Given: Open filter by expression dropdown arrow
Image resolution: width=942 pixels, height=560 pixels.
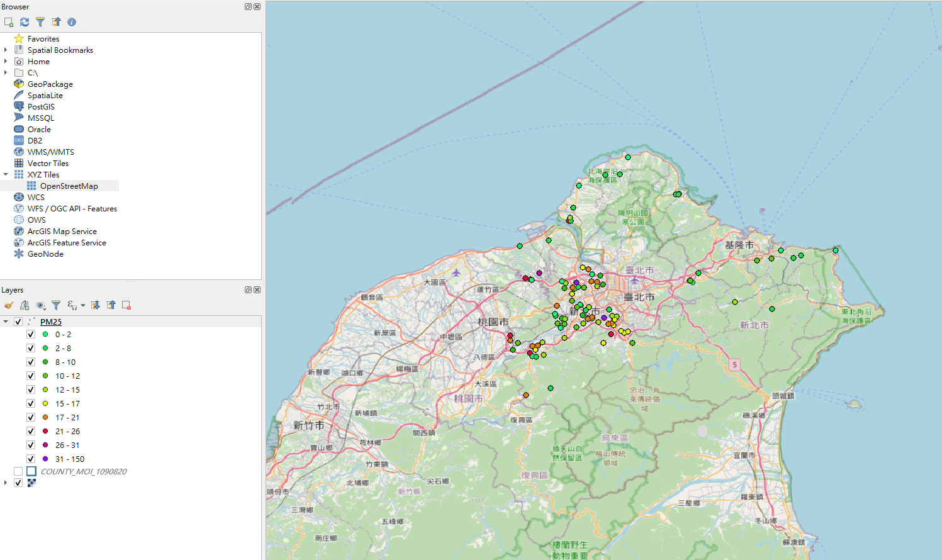Looking at the screenshot, I should click(83, 306).
